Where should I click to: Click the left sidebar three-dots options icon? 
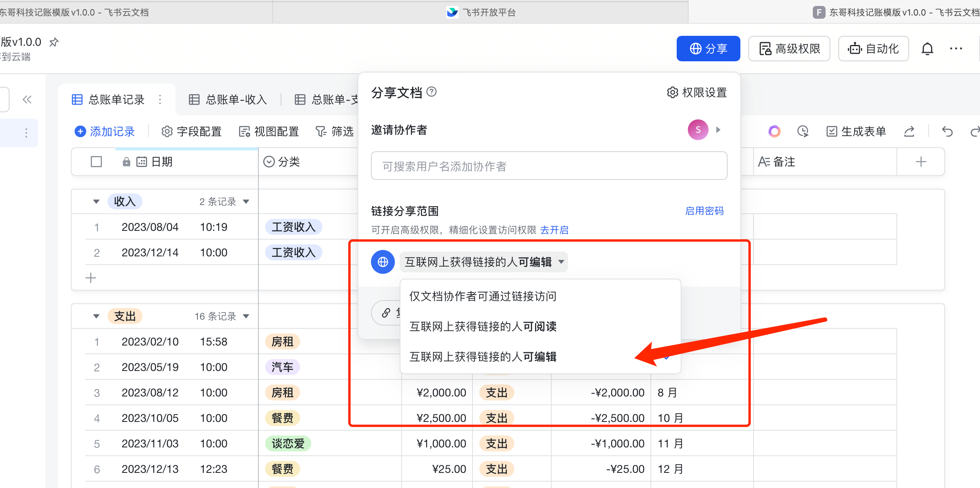point(26,133)
